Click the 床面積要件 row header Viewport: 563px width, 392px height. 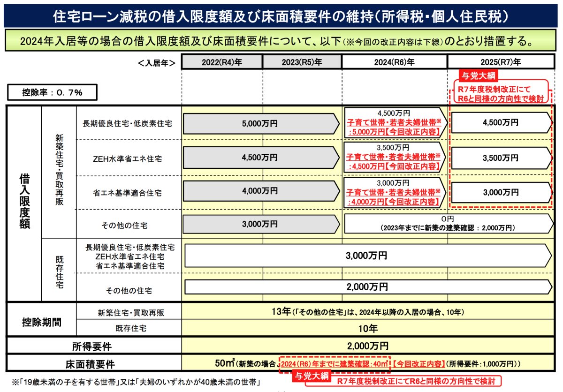pos(92,364)
